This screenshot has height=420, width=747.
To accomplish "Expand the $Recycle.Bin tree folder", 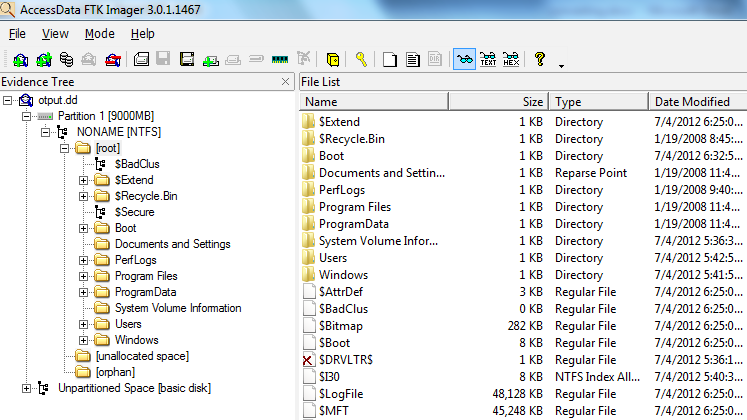I will point(83,196).
